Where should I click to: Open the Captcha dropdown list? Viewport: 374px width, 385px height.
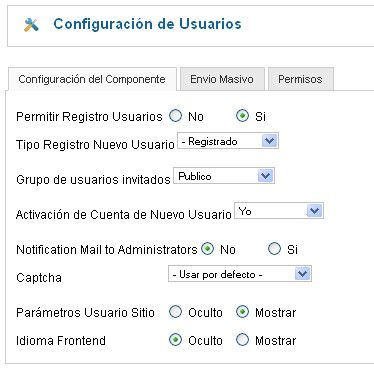(240, 274)
